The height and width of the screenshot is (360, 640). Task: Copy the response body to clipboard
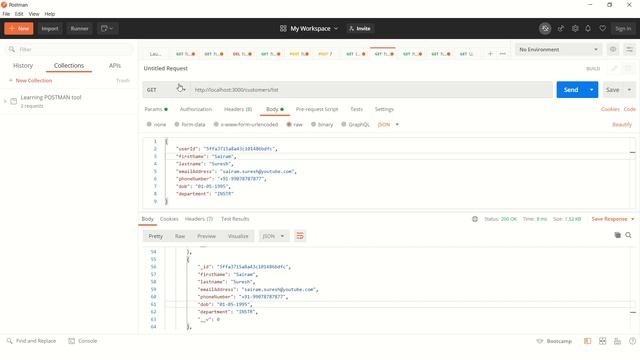click(x=618, y=235)
